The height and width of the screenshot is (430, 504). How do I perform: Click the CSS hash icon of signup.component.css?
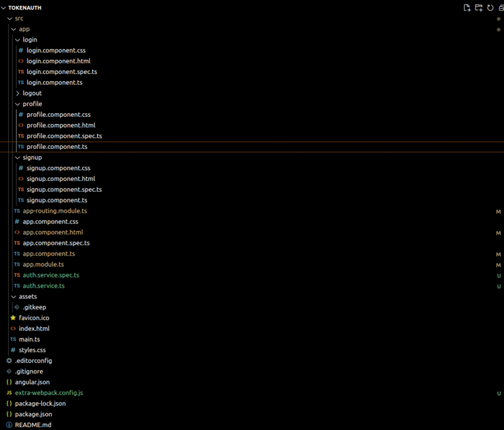coord(21,168)
